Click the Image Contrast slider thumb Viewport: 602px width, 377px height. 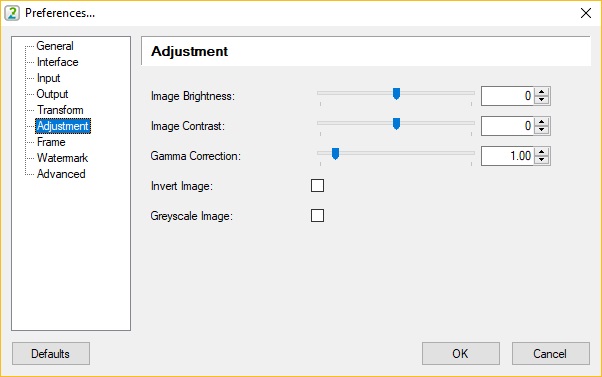(396, 124)
